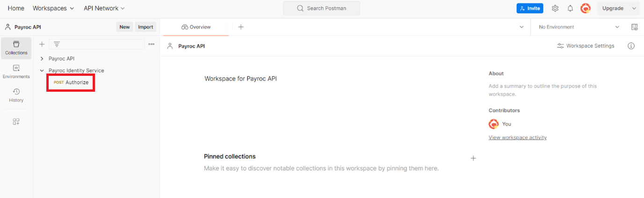
Task: Switch to the Overview tab
Action: point(196,27)
